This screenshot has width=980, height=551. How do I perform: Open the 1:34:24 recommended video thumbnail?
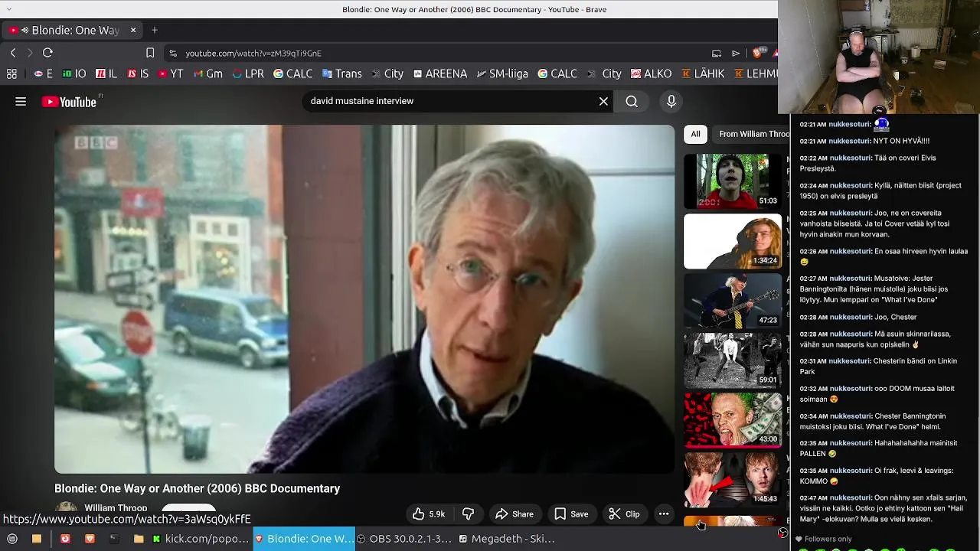(x=733, y=241)
